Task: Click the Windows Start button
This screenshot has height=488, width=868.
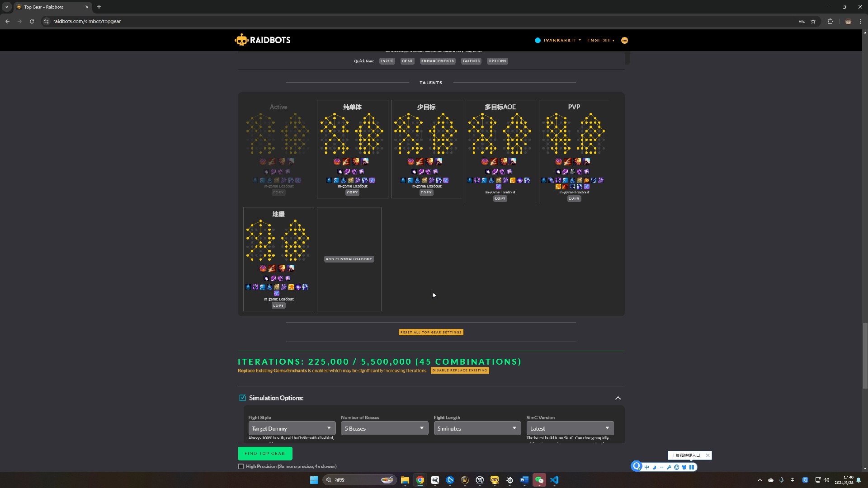Action: tap(314, 480)
